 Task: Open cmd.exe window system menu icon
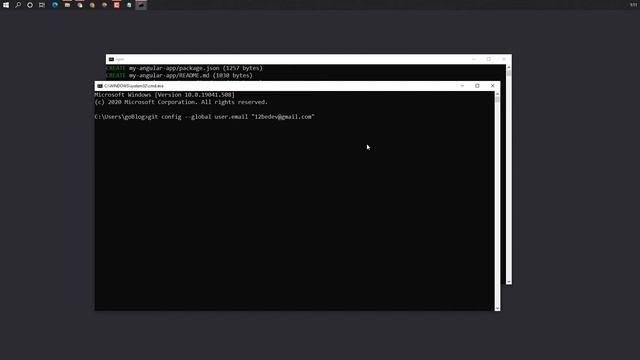[100, 86]
